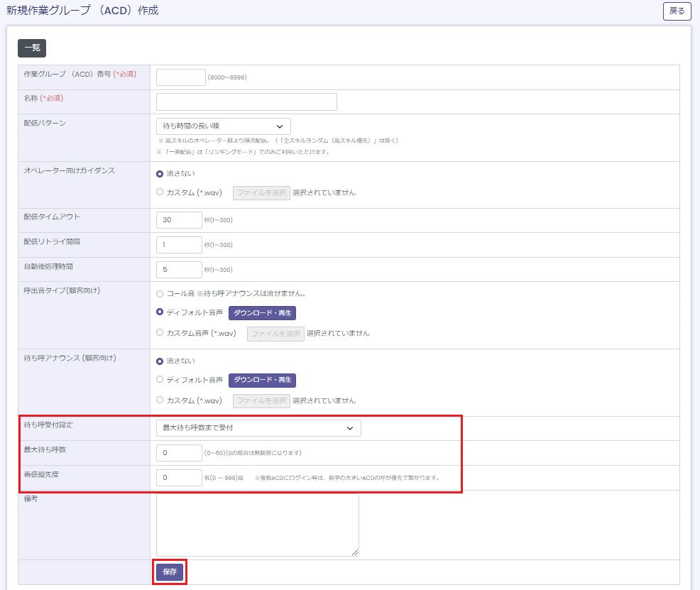The width and height of the screenshot is (700, 590).
Task: Click the 配信タイムアウト seconds field
Action: click(179, 220)
